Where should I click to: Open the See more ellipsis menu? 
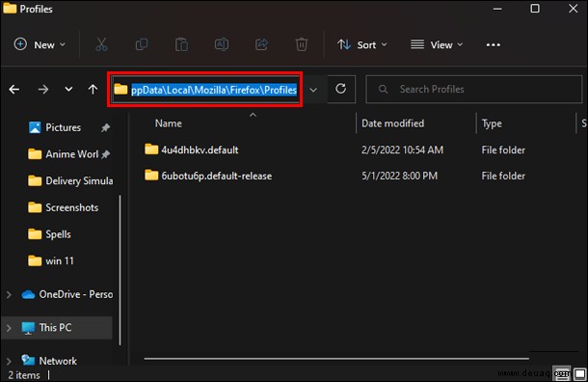pos(494,45)
